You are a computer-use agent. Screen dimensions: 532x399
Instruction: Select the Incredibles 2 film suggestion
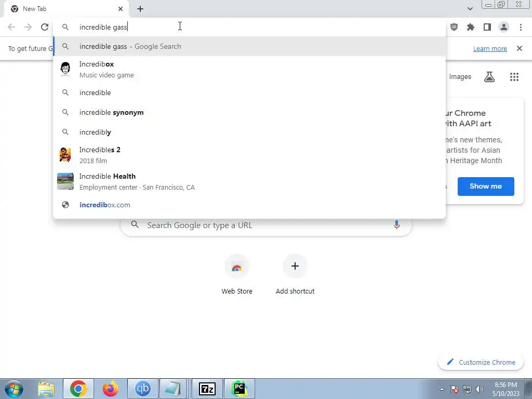click(x=249, y=155)
